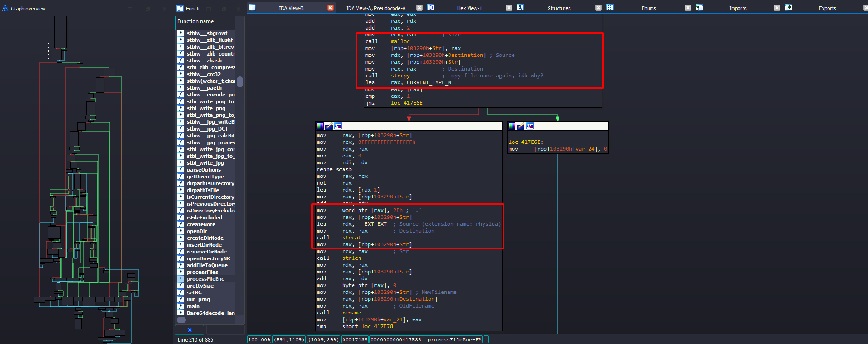Select stbi_write_png in function list

206,108
